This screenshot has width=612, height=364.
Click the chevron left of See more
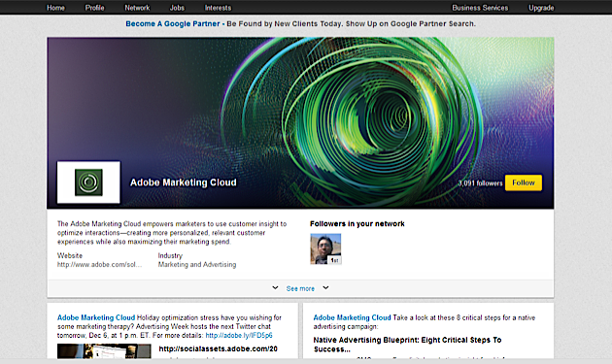pyautogui.click(x=275, y=288)
